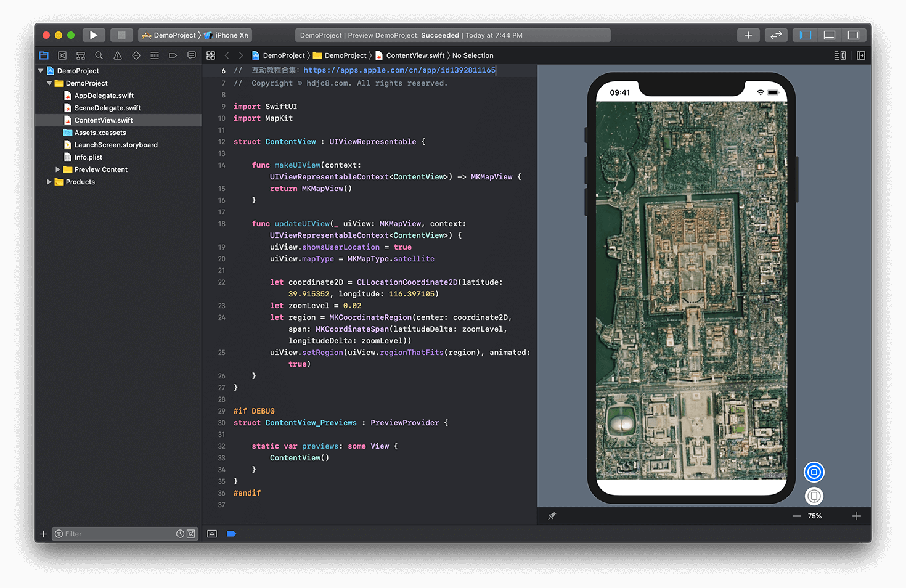The image size is (906, 588).
Task: Add an editor on the right
Action: point(861,55)
